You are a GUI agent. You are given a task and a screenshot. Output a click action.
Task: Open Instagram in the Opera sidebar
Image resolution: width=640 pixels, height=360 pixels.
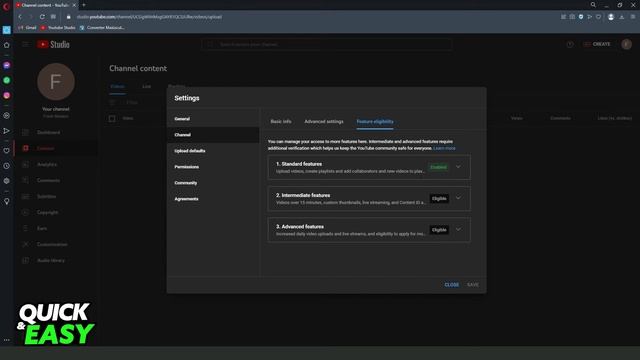click(x=7, y=96)
